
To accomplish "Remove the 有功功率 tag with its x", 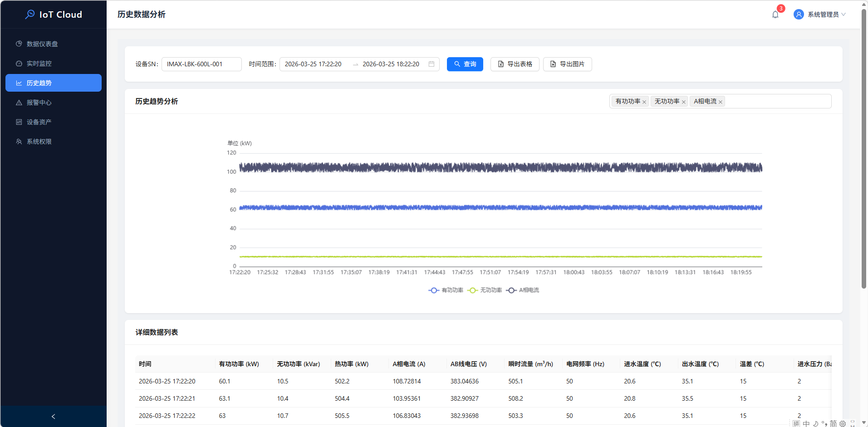I will 644,102.
